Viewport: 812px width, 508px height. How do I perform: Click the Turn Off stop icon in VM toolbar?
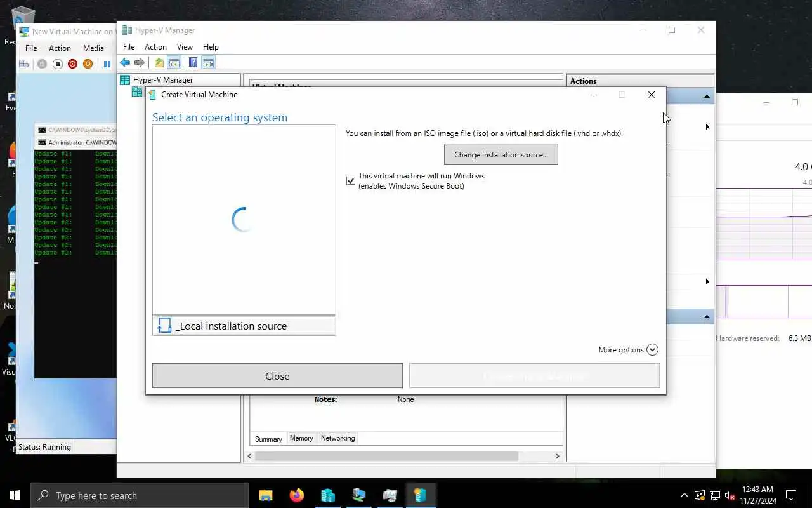[x=57, y=63]
